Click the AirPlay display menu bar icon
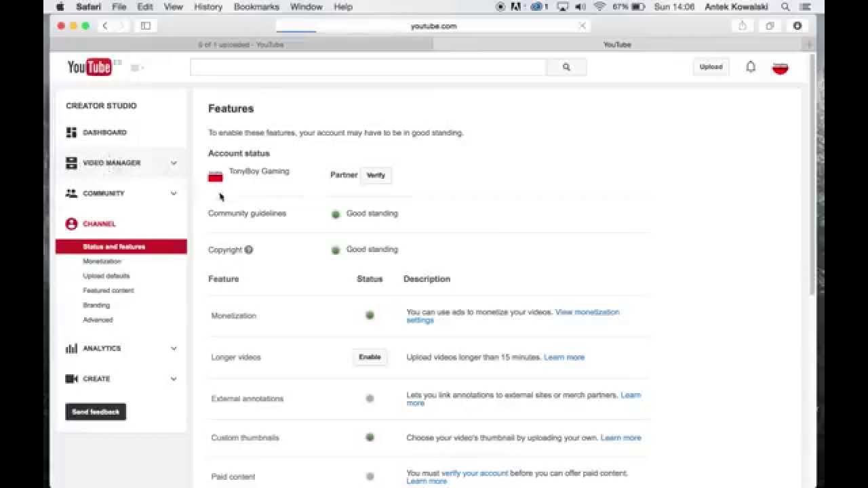 click(562, 7)
